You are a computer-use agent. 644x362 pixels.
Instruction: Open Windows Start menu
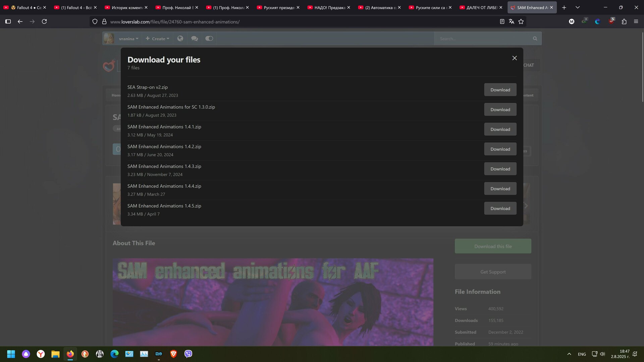[11, 354]
